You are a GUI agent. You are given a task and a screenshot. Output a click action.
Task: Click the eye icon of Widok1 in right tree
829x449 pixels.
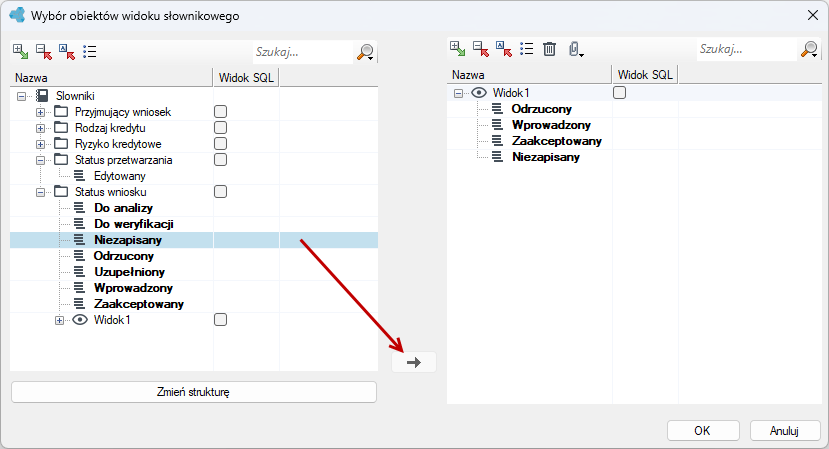tap(479, 93)
